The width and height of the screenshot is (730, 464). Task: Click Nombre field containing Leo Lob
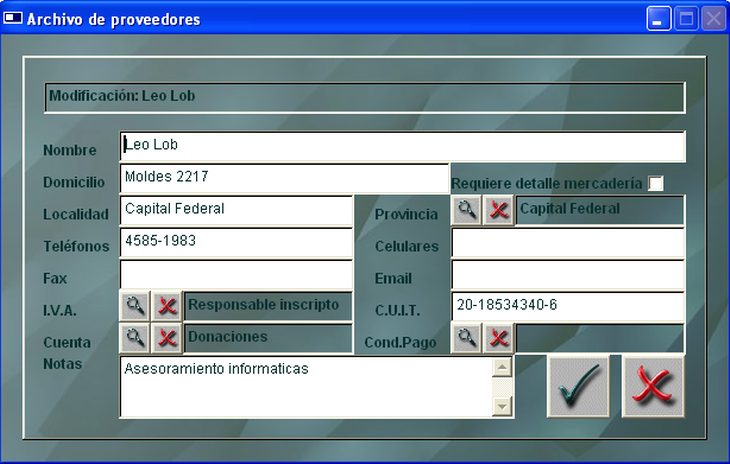click(402, 146)
